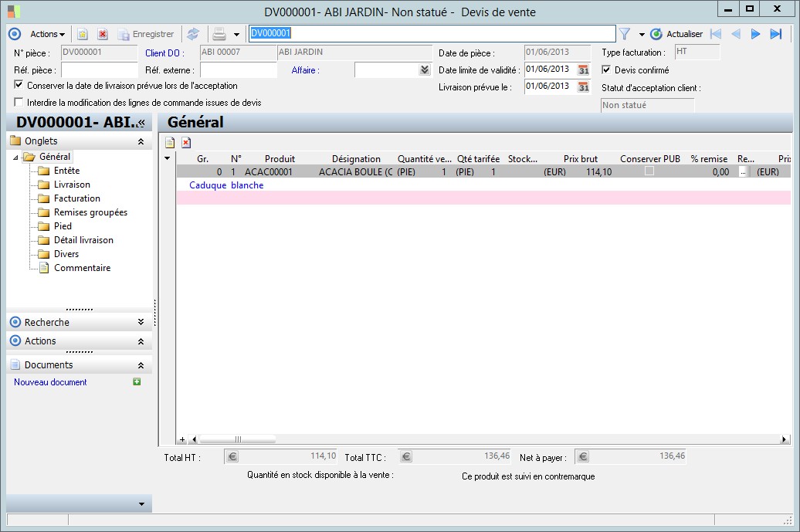Screen dimensions: 800x532
Task: Click the print icon in toolbar
Action: 219,34
